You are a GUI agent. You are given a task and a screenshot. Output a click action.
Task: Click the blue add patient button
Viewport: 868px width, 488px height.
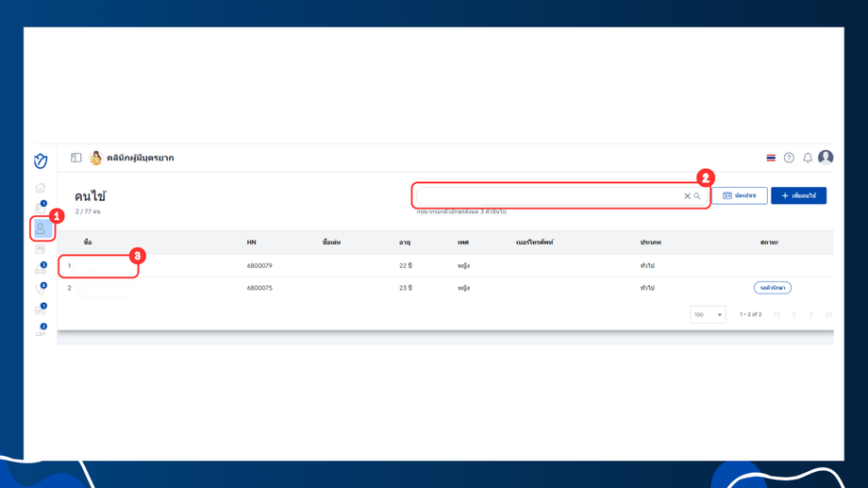coord(799,195)
